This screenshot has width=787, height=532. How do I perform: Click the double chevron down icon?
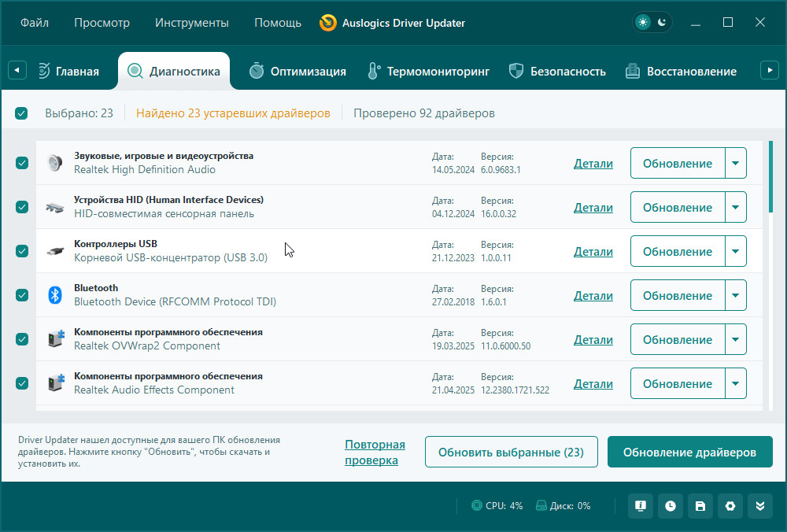pos(760,506)
